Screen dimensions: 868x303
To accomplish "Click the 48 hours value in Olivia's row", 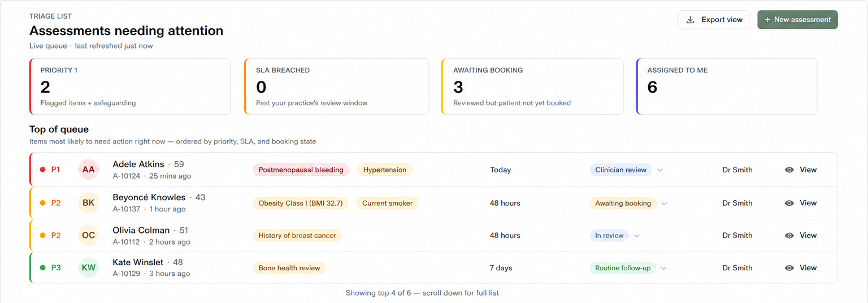I will [505, 235].
